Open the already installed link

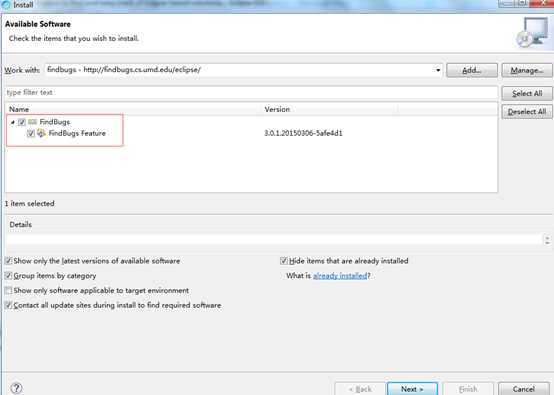[340, 276]
